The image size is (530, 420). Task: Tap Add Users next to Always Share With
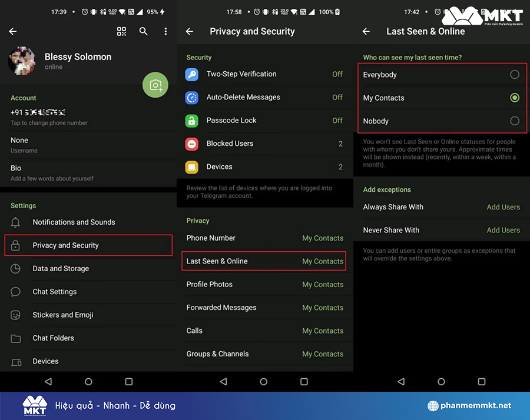[x=503, y=207]
